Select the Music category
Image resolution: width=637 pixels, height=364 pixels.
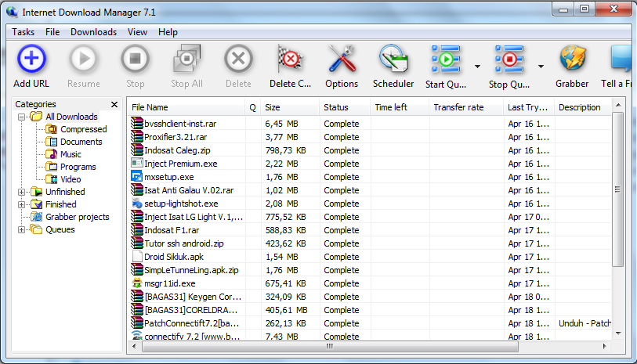tap(71, 155)
